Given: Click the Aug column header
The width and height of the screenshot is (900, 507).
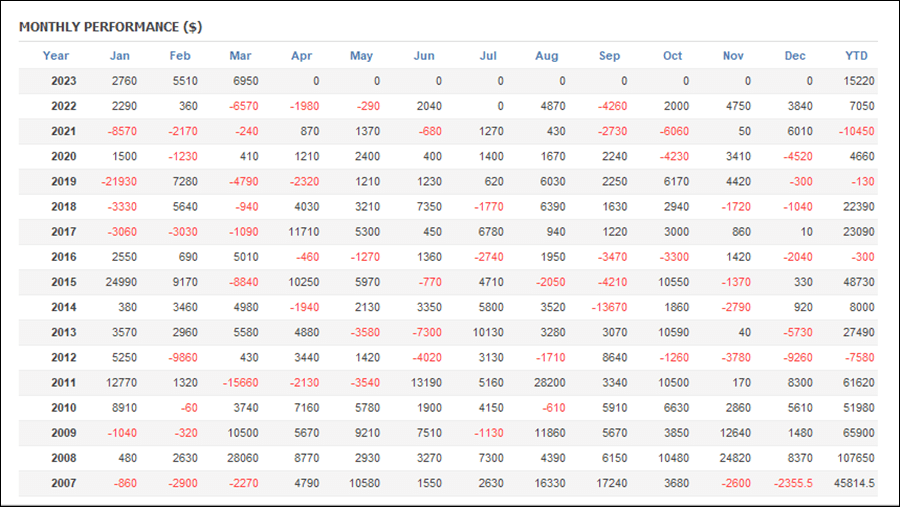Looking at the screenshot, I should (546, 56).
